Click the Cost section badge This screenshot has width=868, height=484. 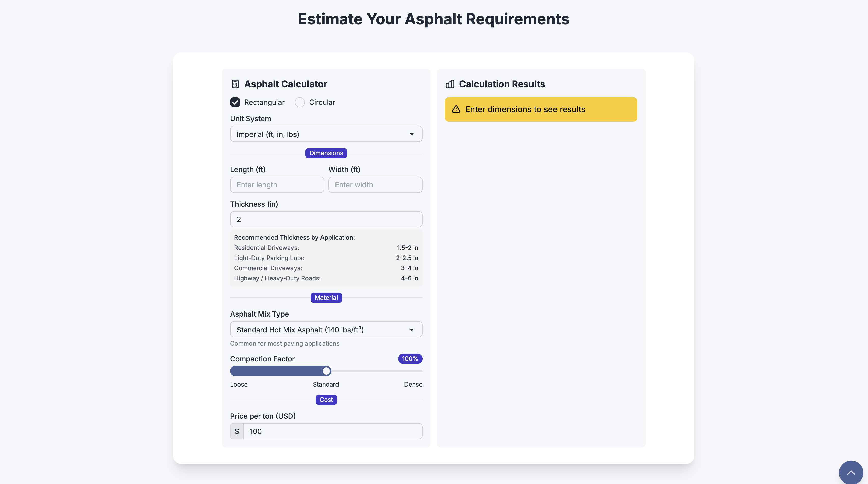(326, 400)
